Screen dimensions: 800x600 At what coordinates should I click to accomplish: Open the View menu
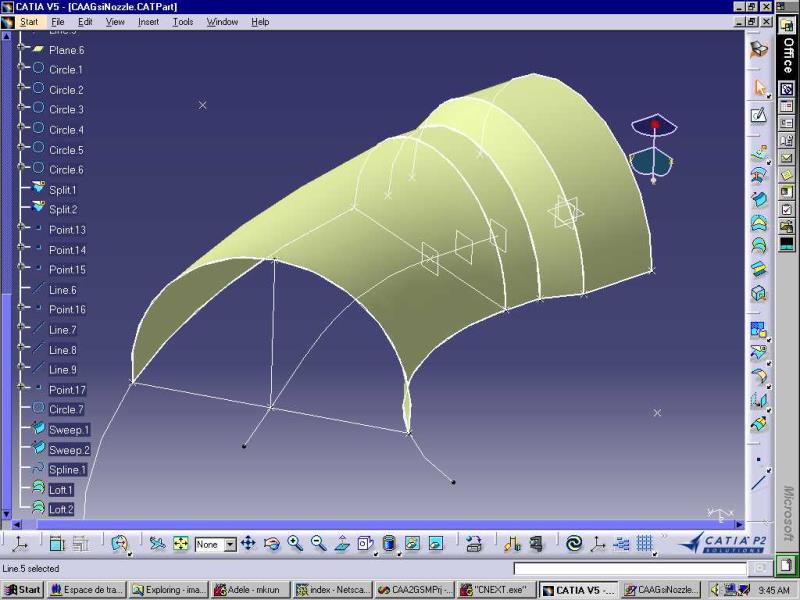(x=115, y=22)
